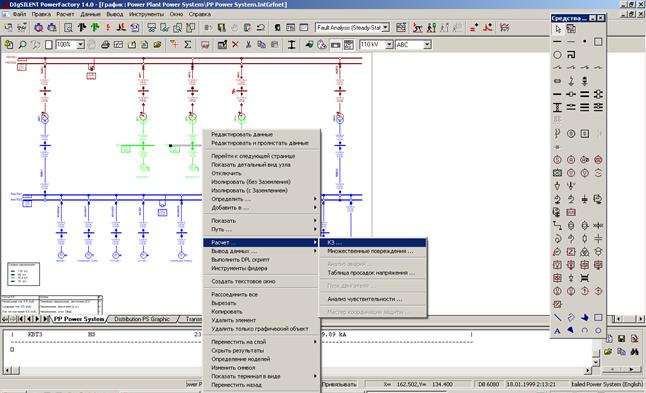
Task: Click the Sigma summation icon
Action: [188, 44]
